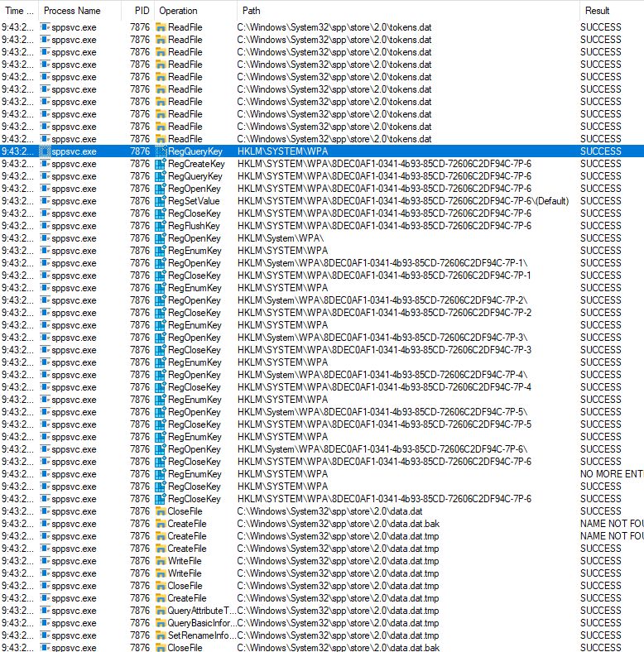Select the RegCreateKey operation row text

coord(195,164)
